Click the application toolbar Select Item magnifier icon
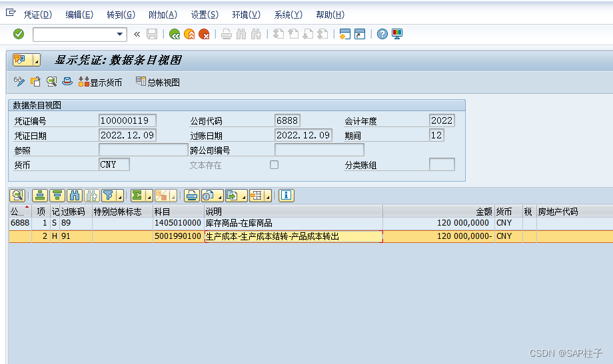The height and width of the screenshot is (364, 613). (51, 82)
